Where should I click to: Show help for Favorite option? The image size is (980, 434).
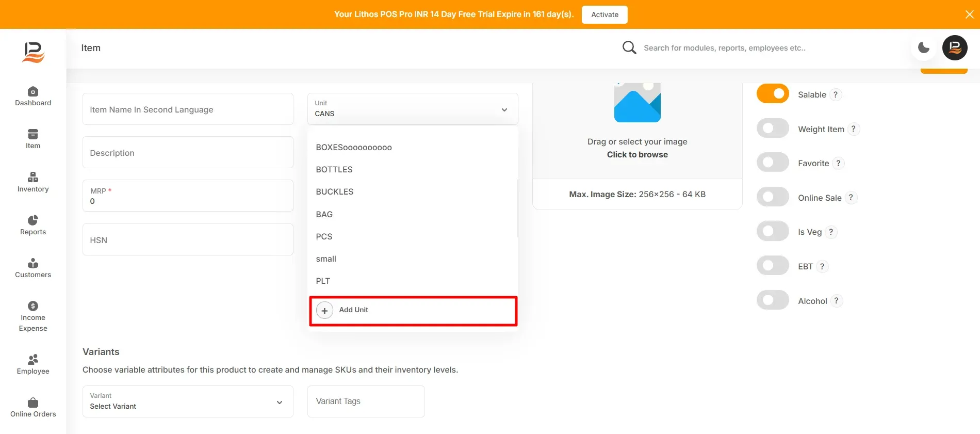(x=839, y=164)
